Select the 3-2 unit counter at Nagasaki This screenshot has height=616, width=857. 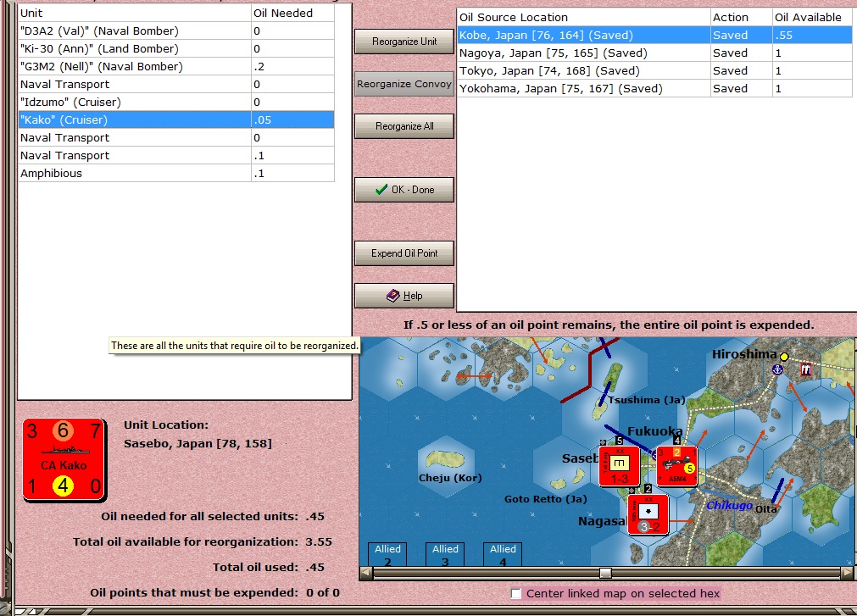[x=648, y=514]
